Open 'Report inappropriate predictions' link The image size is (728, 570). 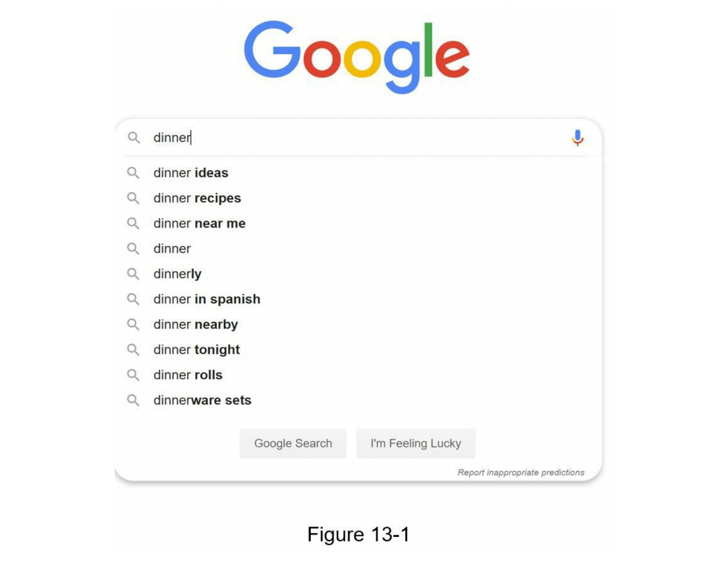[x=520, y=473]
